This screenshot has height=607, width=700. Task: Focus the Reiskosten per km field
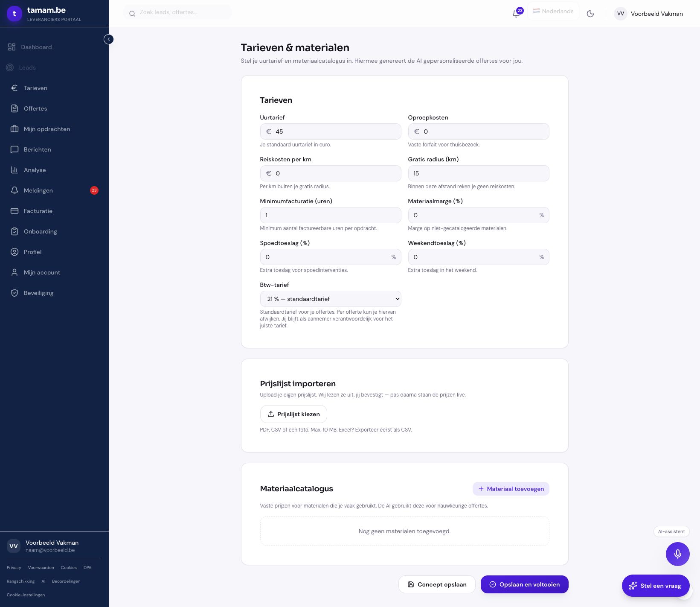coord(331,173)
